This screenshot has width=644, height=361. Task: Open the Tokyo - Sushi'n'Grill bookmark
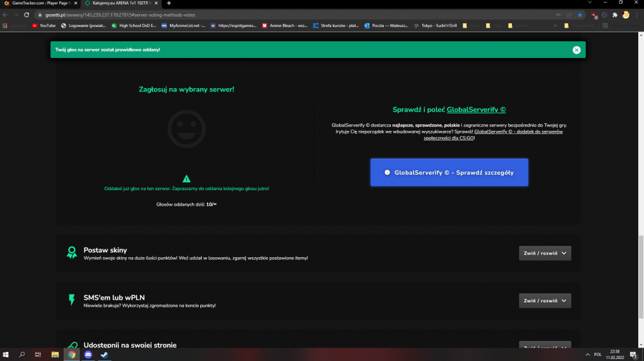coord(435,26)
